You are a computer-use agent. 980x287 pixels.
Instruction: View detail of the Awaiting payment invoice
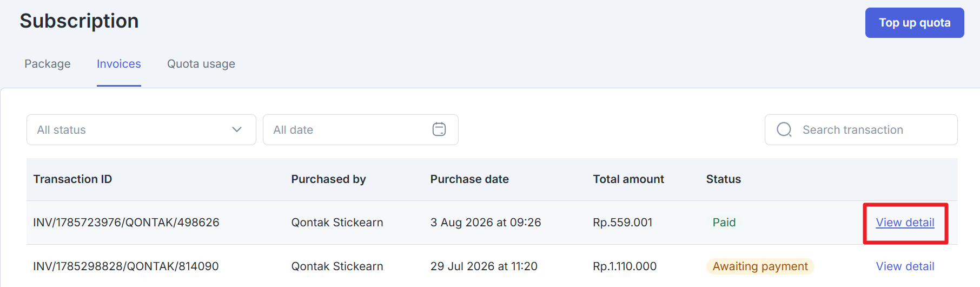905,266
